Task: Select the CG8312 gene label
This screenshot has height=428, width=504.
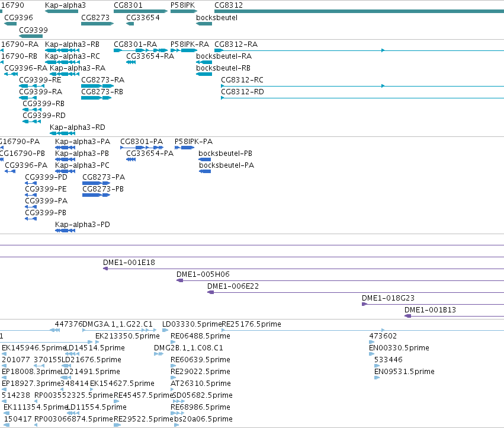Action: tap(229, 5)
